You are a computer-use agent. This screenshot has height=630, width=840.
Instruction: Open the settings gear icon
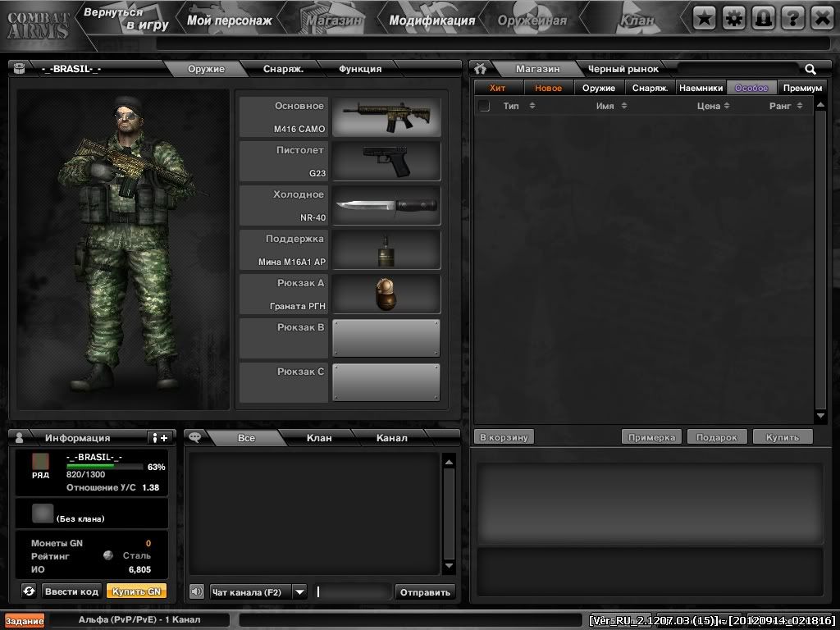[733, 16]
